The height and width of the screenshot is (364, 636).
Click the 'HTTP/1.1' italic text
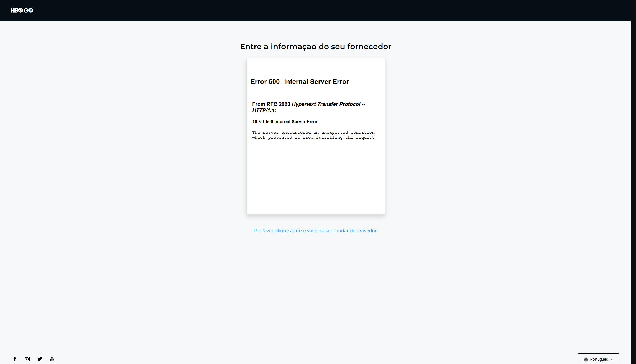click(263, 110)
